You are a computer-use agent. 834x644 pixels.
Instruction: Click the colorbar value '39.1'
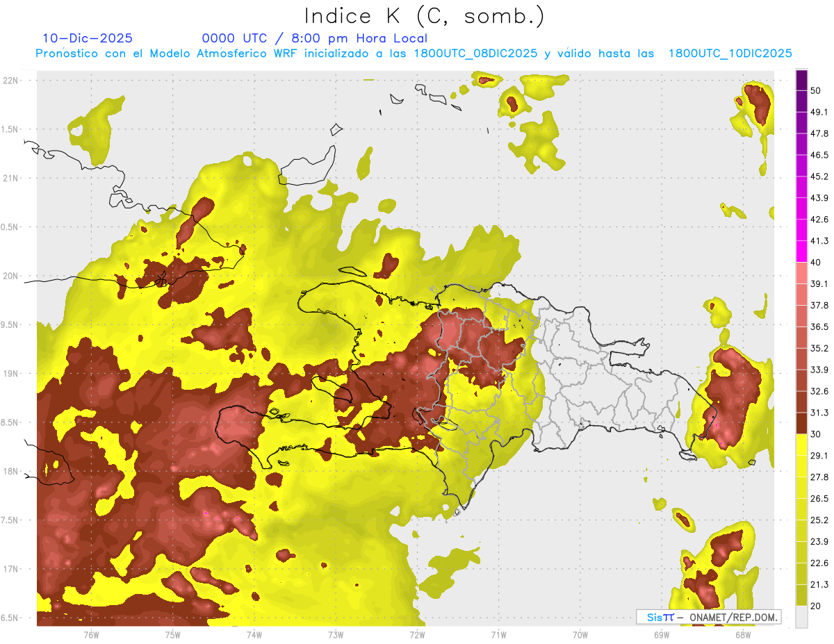coord(819,283)
